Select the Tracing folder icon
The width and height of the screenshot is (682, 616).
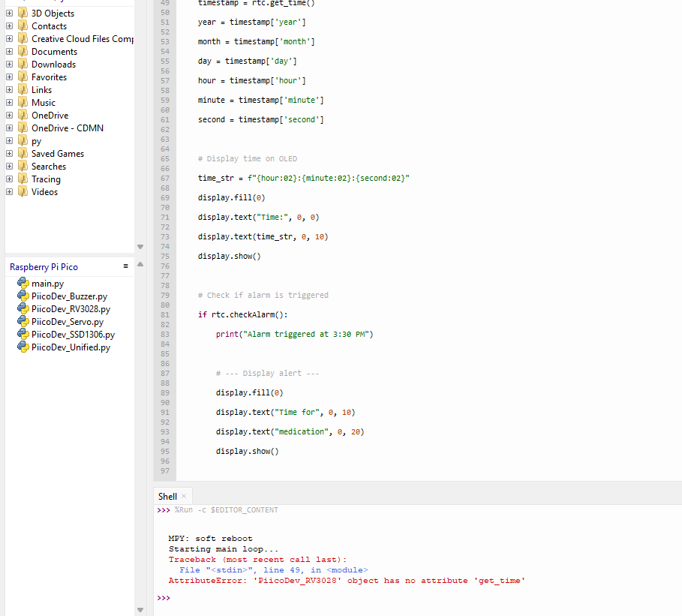[x=23, y=179]
